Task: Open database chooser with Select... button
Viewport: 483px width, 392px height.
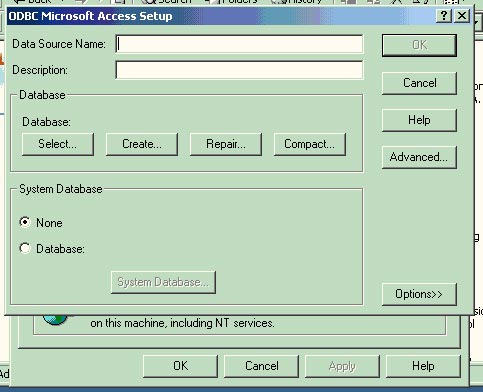Action: (x=58, y=144)
